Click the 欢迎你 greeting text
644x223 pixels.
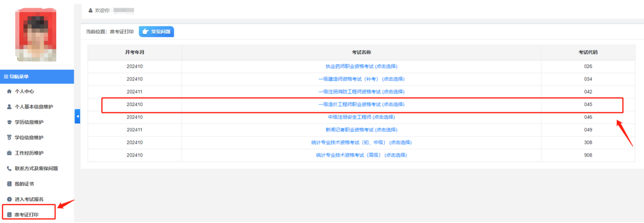[x=102, y=10]
